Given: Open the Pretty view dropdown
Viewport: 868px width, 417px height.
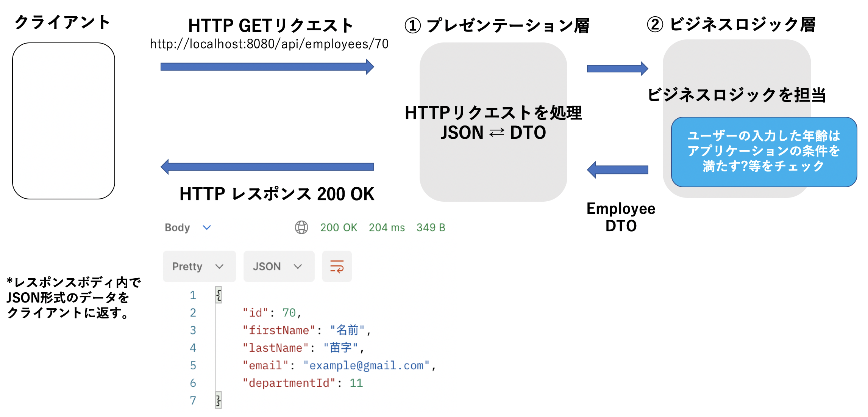Looking at the screenshot, I should click(x=199, y=266).
